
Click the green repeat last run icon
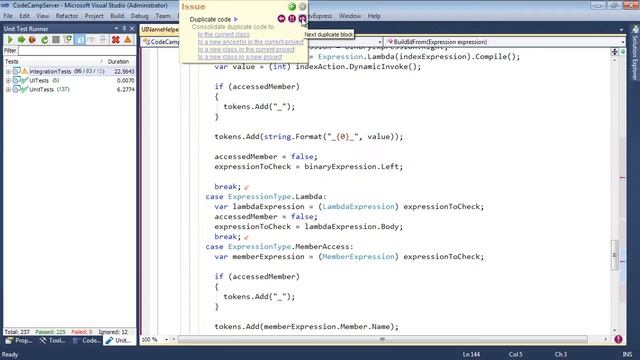45,40
